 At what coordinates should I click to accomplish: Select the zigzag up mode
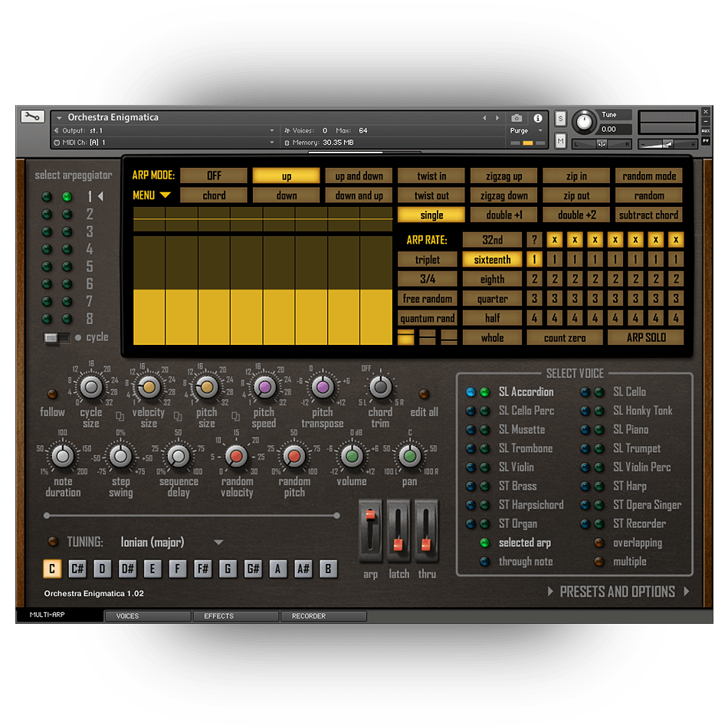pos(503,176)
